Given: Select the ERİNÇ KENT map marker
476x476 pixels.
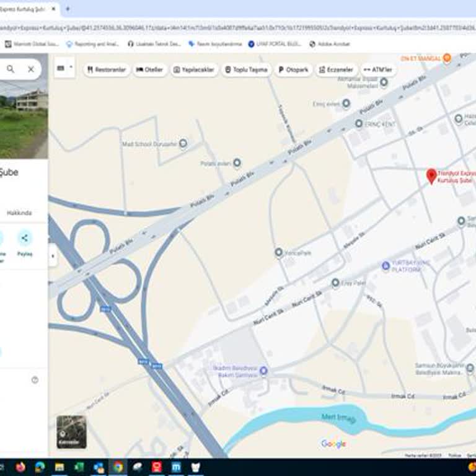Looking at the screenshot, I should pyautogui.click(x=359, y=123).
